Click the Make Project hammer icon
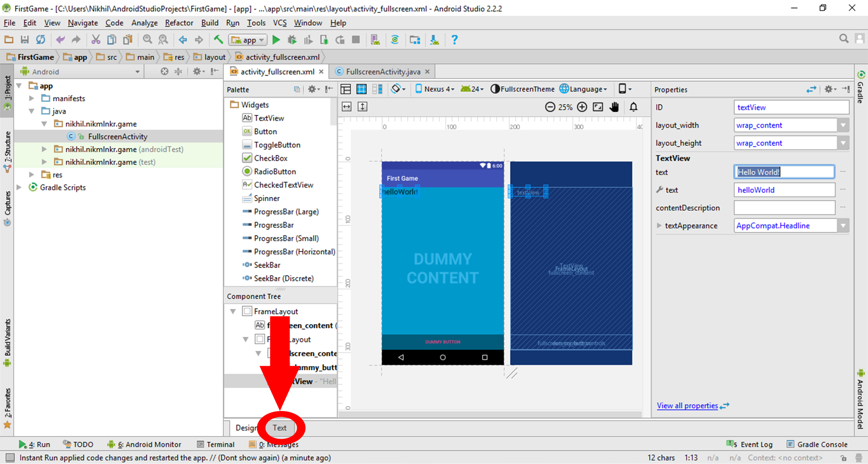868x464 pixels. click(218, 40)
